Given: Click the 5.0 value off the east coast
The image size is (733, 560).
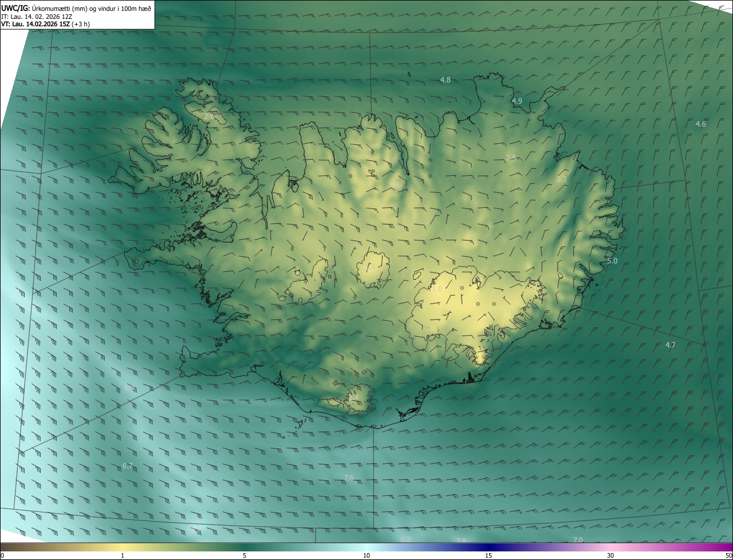Looking at the screenshot, I should 612,261.
